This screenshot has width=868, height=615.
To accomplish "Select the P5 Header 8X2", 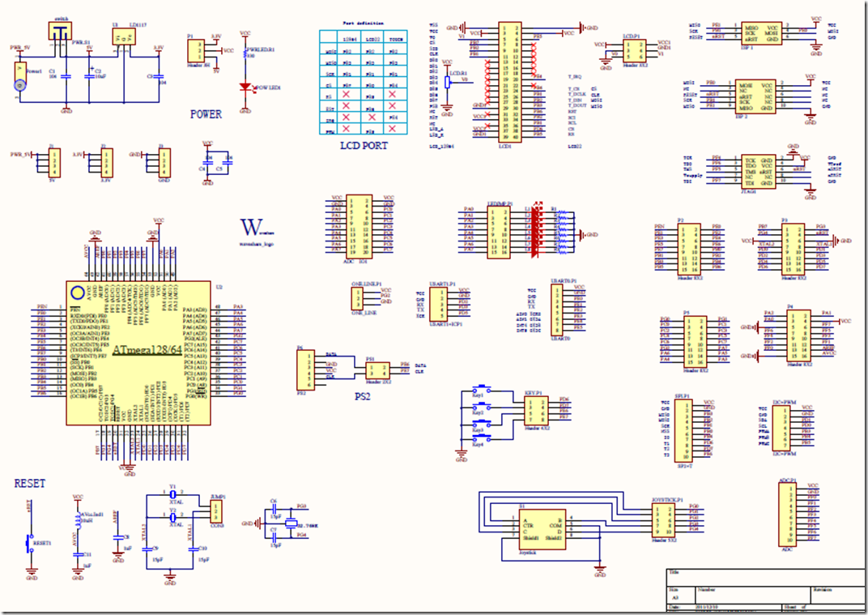I will pyautogui.click(x=696, y=342).
